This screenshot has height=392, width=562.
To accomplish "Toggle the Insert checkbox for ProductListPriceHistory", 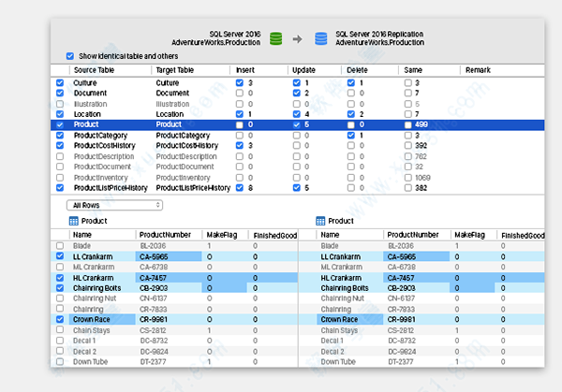I will (x=240, y=188).
